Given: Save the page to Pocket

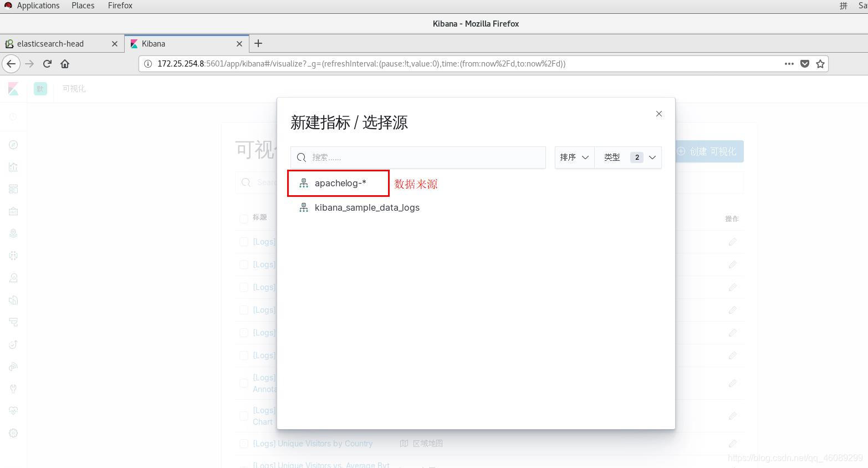Looking at the screenshot, I should pyautogui.click(x=805, y=64).
